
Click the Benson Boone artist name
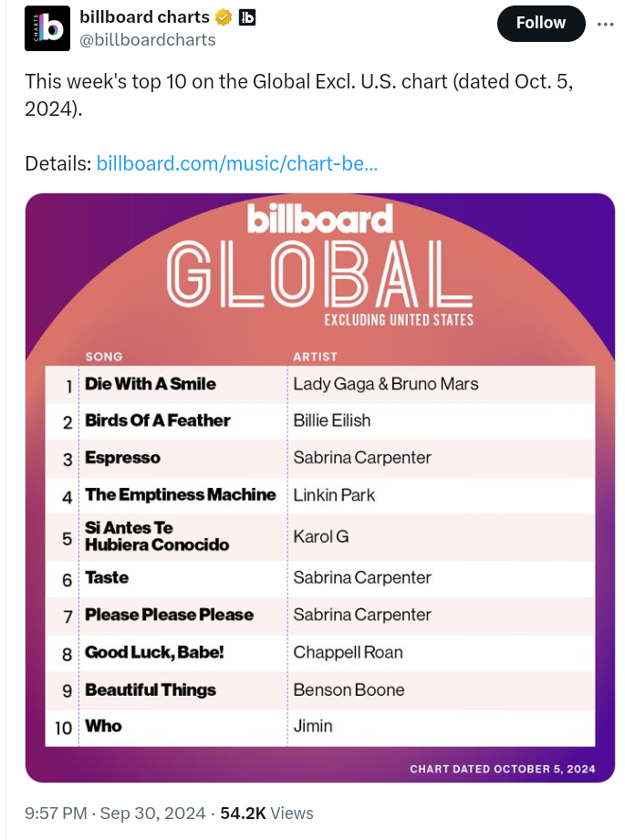349,690
